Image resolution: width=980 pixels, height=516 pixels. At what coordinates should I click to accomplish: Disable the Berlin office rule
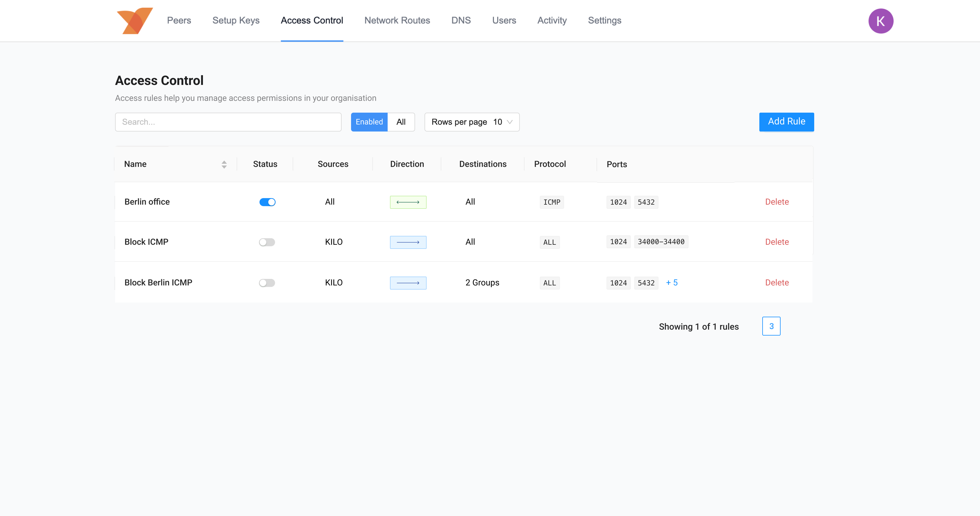pyautogui.click(x=268, y=202)
